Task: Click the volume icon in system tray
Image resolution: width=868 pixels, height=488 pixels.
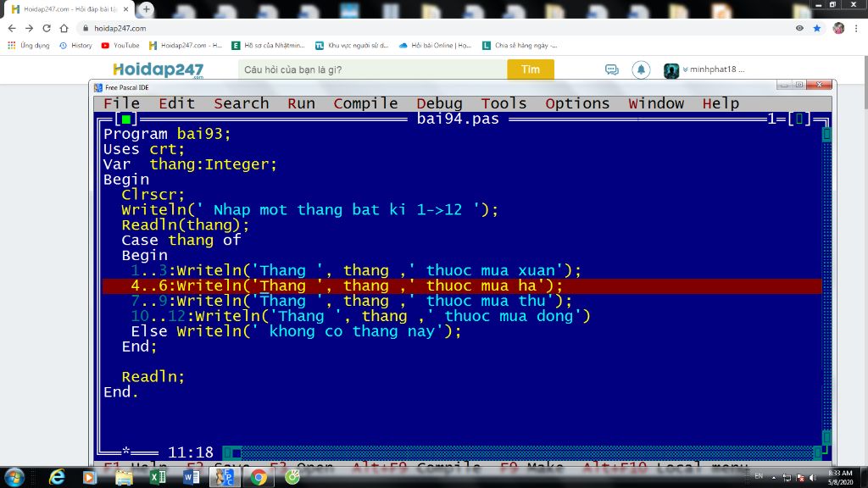Action: point(813,478)
